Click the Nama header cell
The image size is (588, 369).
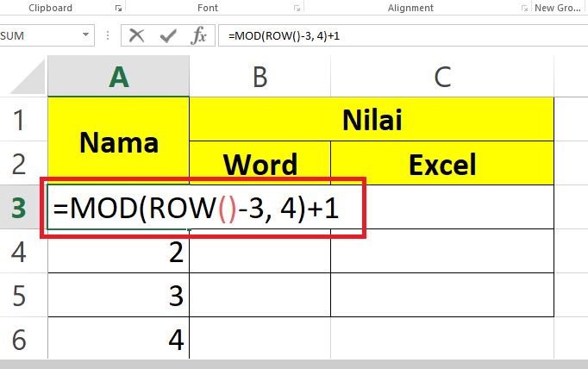click(x=118, y=141)
